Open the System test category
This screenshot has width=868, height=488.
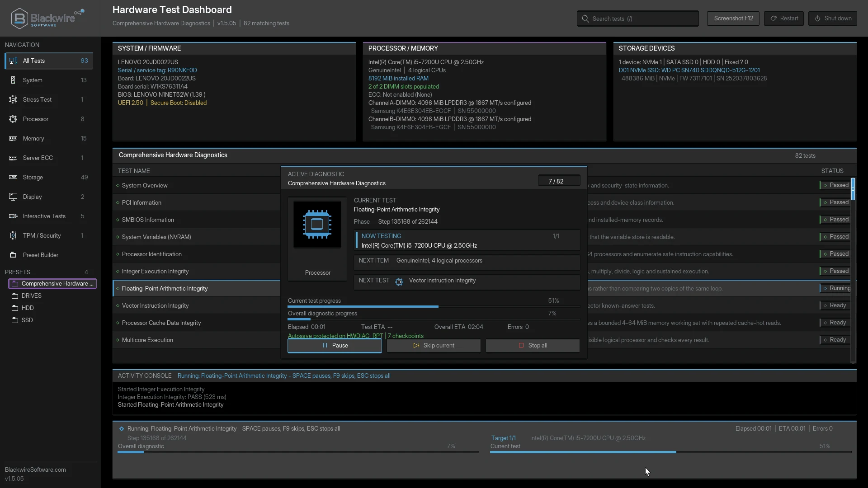pos(49,80)
